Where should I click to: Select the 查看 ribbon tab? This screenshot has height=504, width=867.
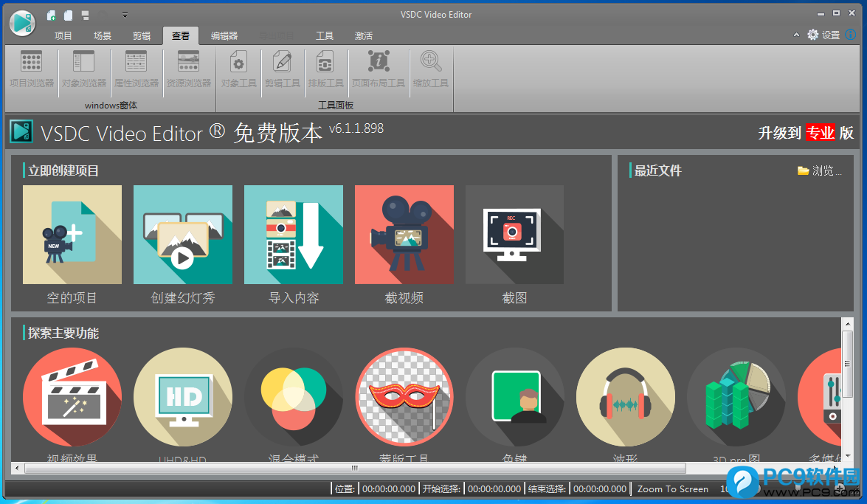click(x=181, y=36)
